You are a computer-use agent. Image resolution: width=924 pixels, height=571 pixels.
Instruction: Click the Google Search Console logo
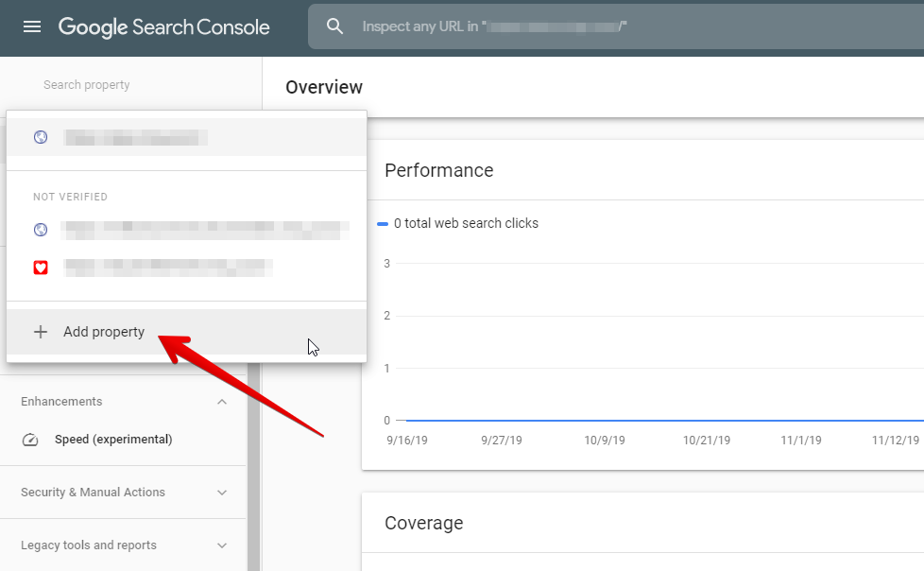(x=163, y=27)
